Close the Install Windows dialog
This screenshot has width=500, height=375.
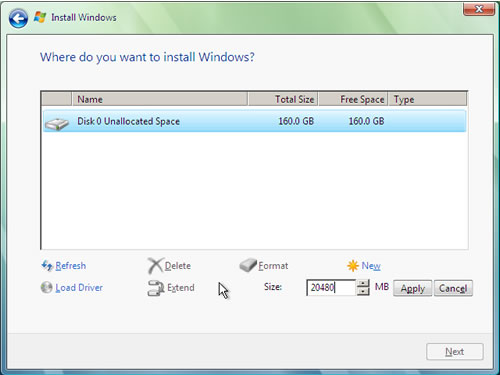coord(479,9)
